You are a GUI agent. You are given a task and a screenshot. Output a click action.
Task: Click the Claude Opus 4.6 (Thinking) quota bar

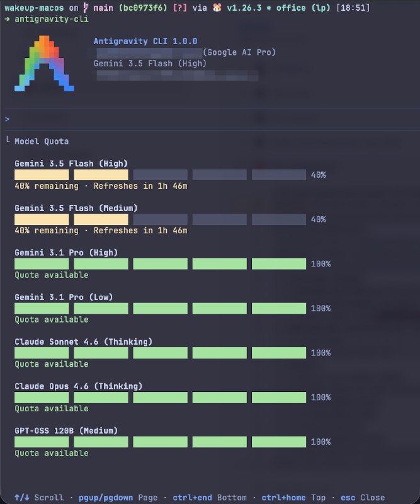[160, 398]
